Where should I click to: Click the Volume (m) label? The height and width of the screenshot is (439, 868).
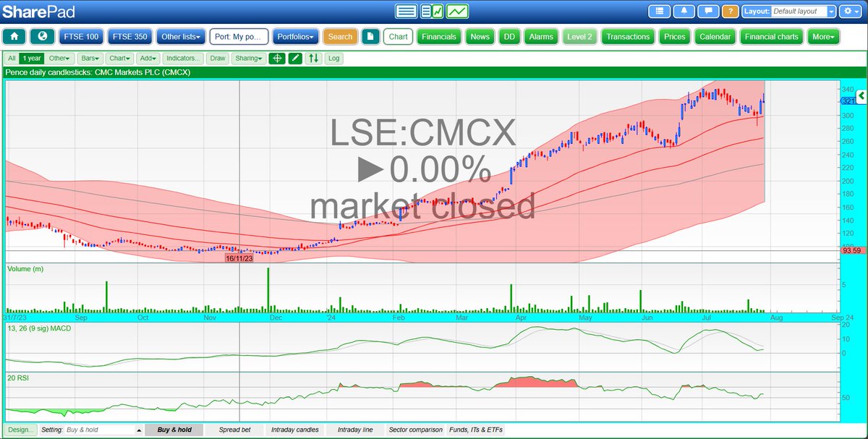click(25, 268)
